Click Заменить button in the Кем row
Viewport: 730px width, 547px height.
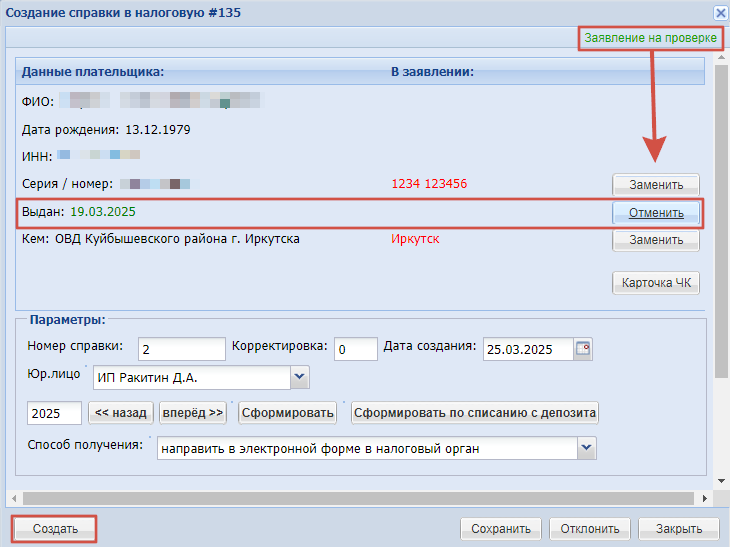pyautogui.click(x=656, y=240)
